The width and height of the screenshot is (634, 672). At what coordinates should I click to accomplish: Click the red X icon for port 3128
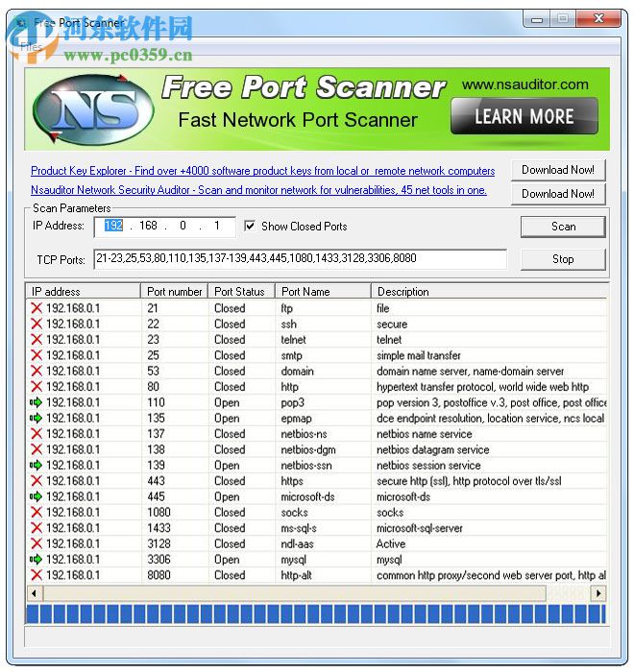pyautogui.click(x=37, y=543)
